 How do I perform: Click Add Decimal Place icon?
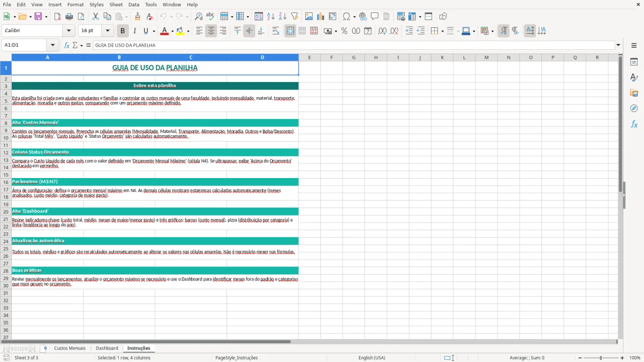click(x=382, y=31)
